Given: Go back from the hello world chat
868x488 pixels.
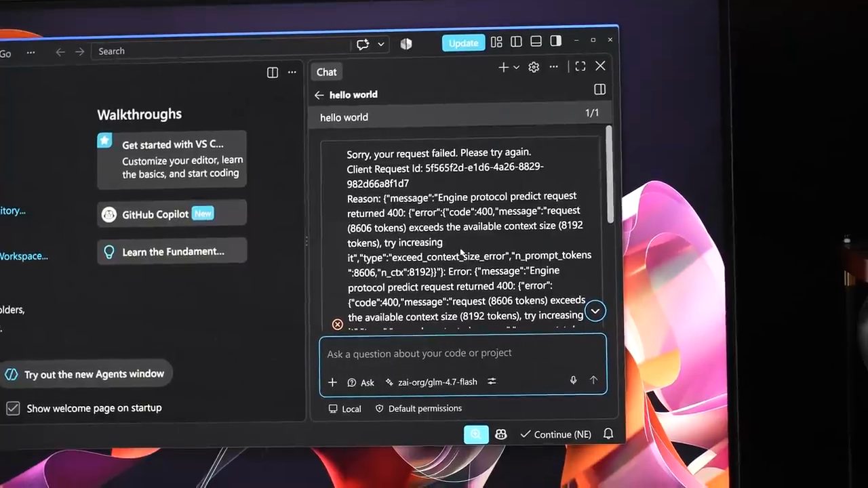Looking at the screenshot, I should coord(319,95).
